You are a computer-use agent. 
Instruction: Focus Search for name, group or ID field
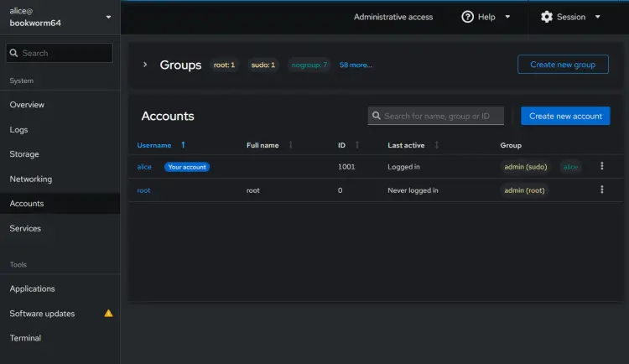point(435,116)
